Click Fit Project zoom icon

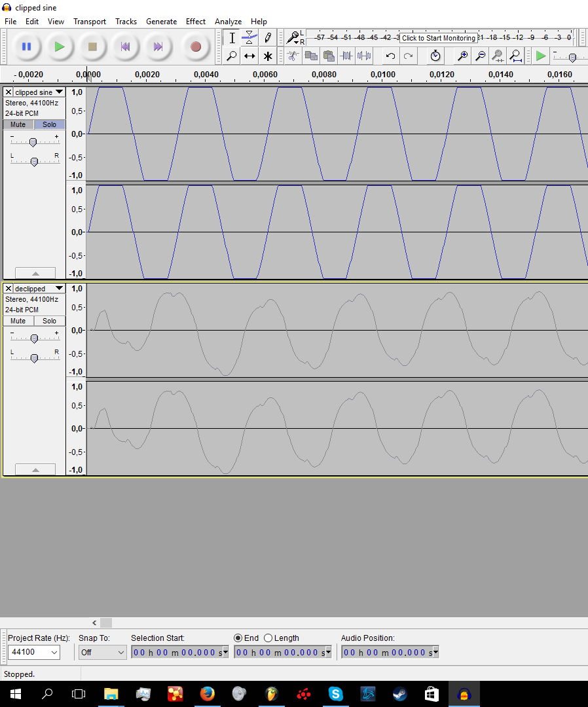515,56
